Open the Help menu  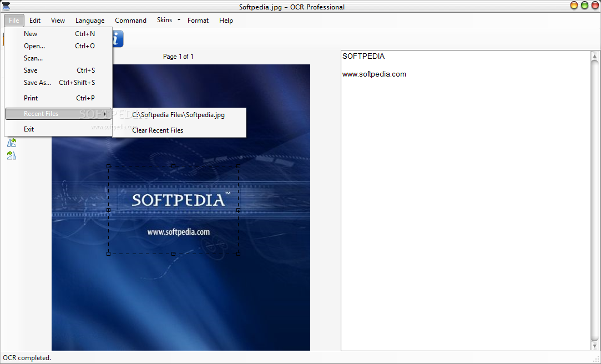pos(226,21)
